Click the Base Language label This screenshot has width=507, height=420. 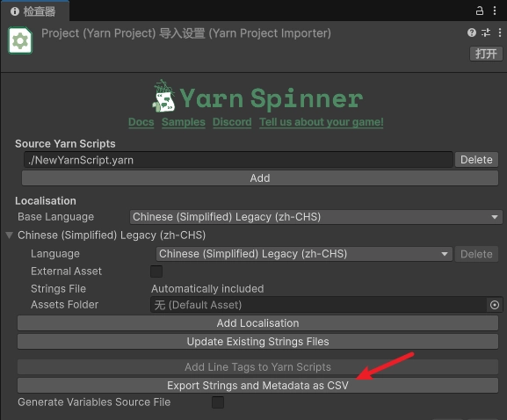56,217
